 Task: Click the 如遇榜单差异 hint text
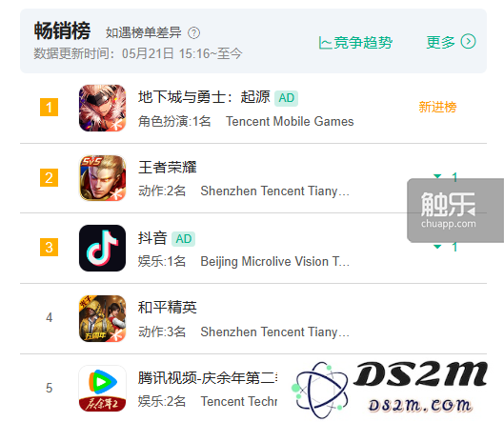(x=144, y=32)
